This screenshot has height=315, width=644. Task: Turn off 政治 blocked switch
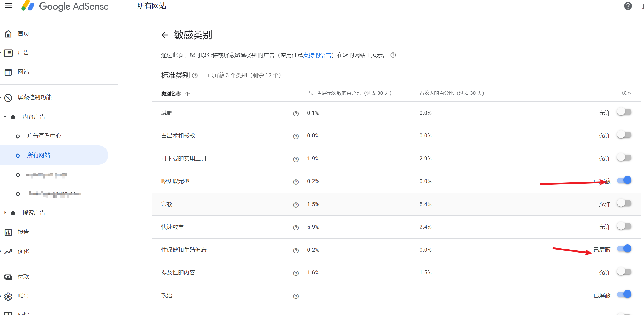coord(624,294)
